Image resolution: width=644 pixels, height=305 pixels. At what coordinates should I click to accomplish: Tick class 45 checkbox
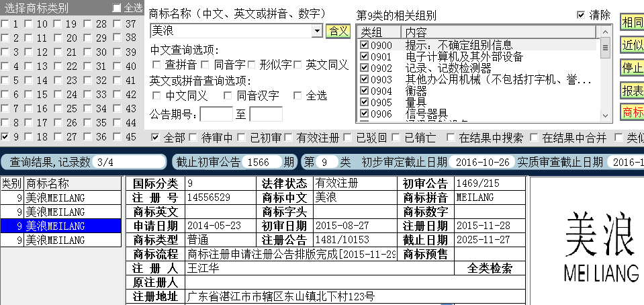pyautogui.click(x=117, y=136)
